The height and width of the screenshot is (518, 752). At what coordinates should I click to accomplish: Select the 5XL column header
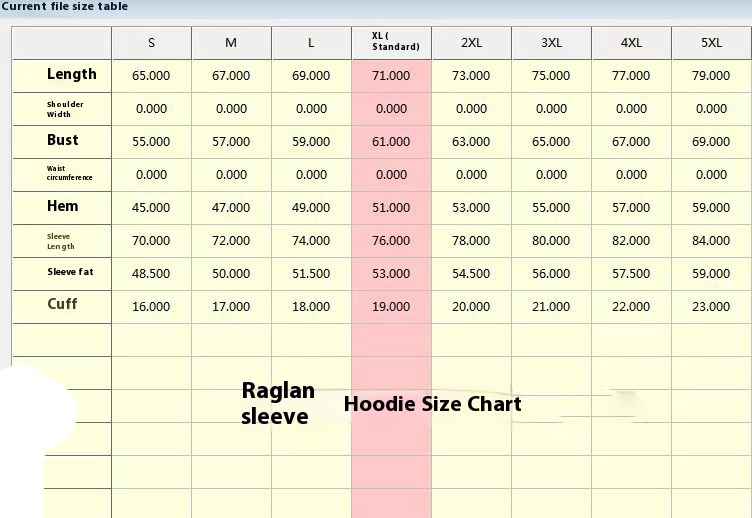[711, 43]
